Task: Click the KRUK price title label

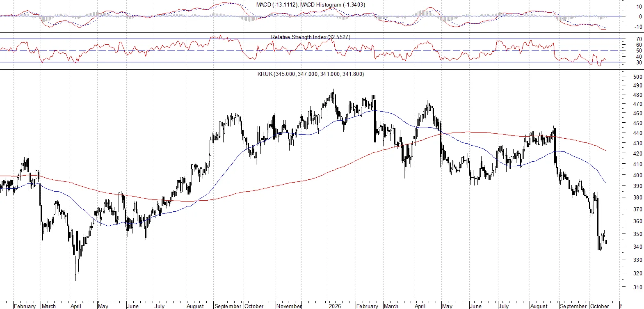Action: click(311, 74)
